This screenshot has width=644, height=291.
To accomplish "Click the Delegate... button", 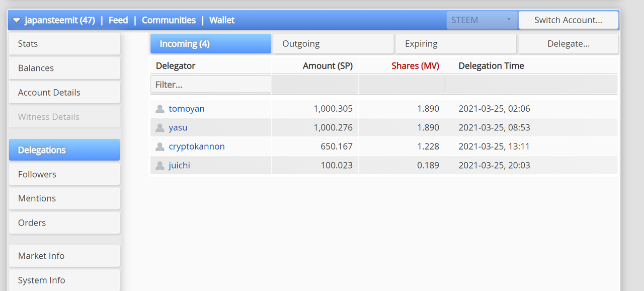I will click(x=569, y=44).
